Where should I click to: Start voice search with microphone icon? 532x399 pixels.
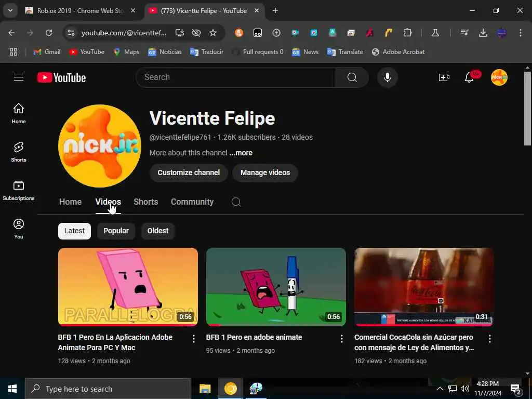coord(387,77)
